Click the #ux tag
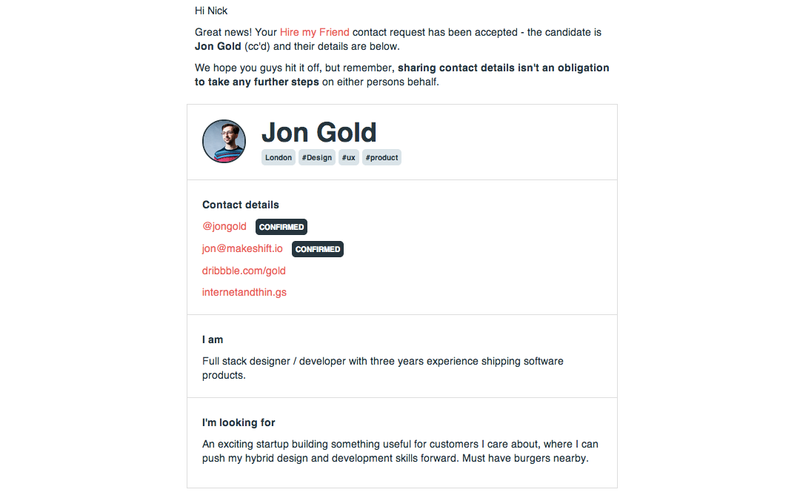Viewport: 800px width, 493px height. click(x=348, y=157)
